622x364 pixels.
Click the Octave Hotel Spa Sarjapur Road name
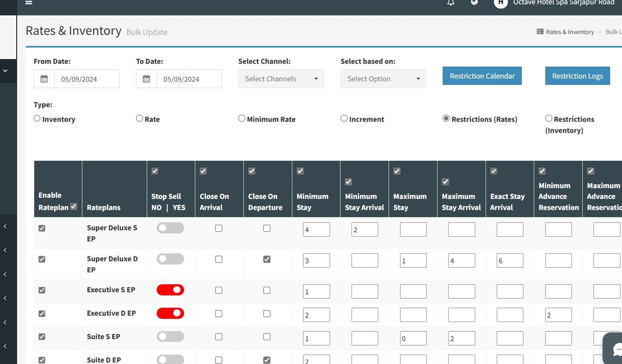coord(564,3)
